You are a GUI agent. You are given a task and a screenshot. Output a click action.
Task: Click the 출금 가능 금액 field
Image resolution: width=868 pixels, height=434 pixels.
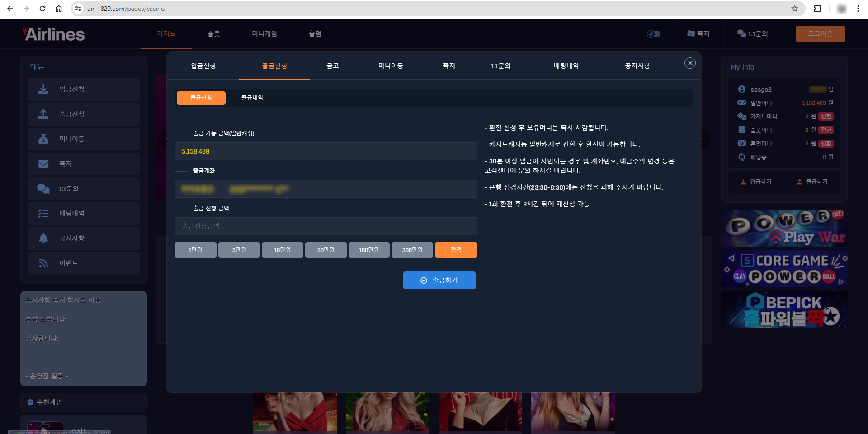pyautogui.click(x=326, y=151)
